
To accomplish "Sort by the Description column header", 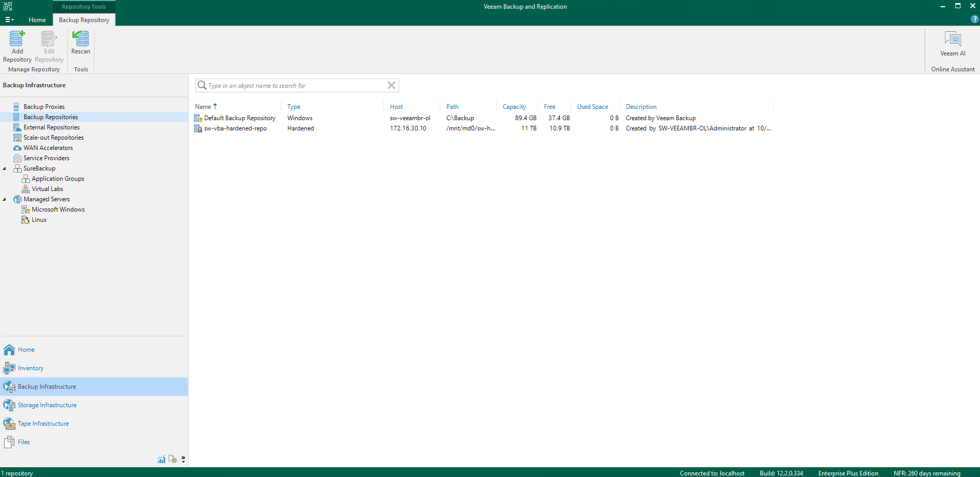I will (x=641, y=107).
